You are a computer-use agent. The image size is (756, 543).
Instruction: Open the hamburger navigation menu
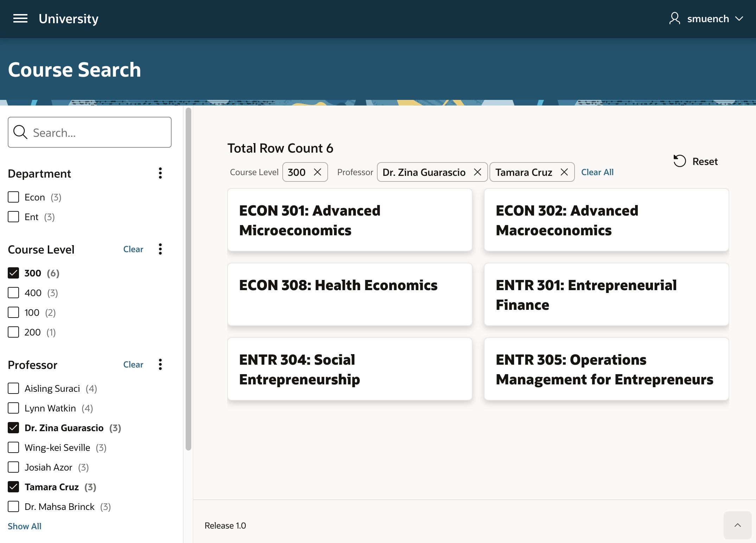20,19
